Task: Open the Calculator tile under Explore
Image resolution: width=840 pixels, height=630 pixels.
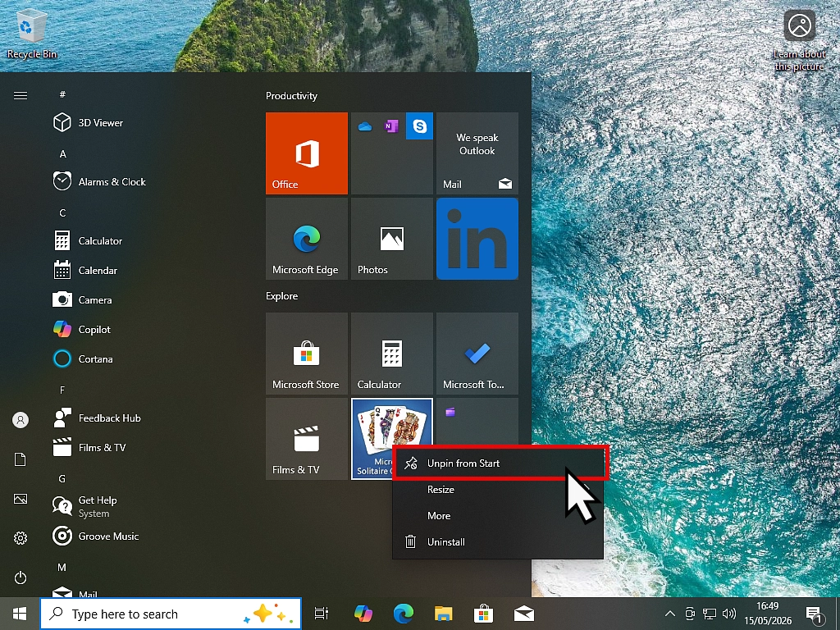Action: [391, 354]
